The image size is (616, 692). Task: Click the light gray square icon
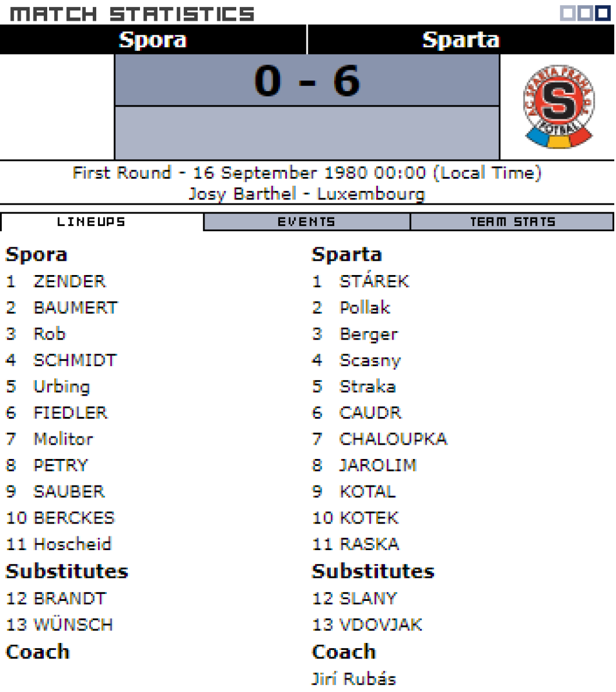(x=567, y=13)
